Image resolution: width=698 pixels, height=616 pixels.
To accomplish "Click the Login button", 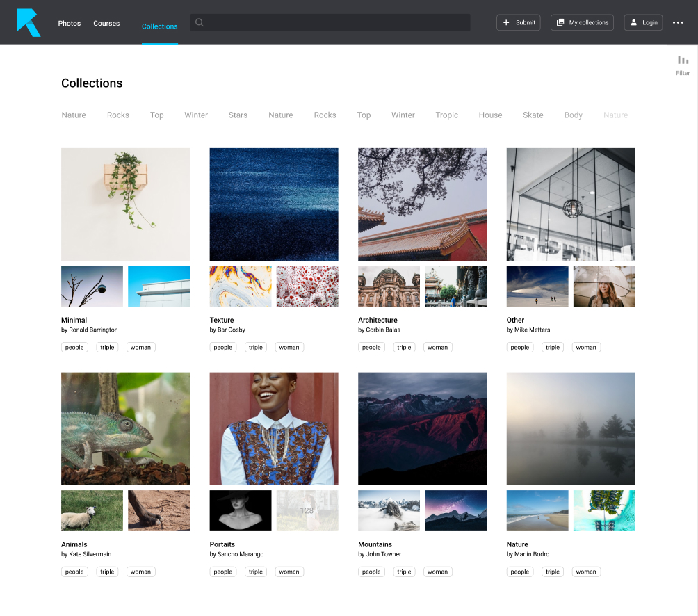I will (x=643, y=22).
